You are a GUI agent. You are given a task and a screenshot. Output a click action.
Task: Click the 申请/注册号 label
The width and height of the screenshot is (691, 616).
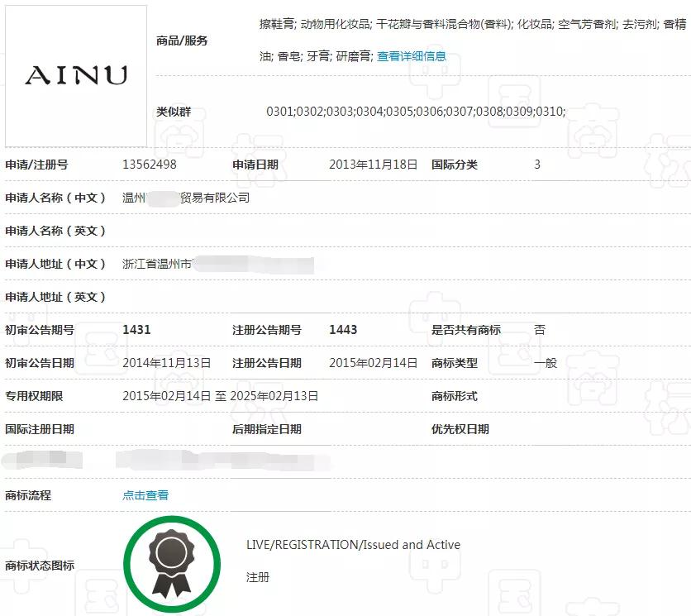point(36,165)
